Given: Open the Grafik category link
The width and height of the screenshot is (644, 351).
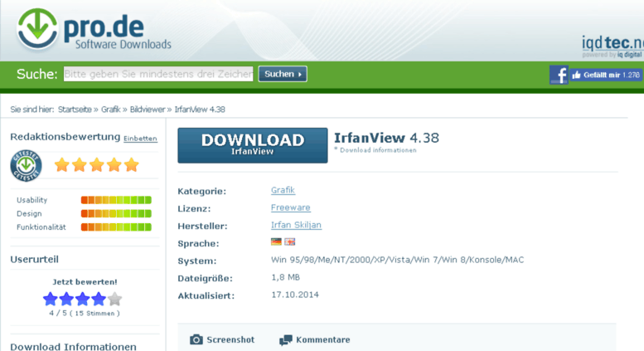Looking at the screenshot, I should point(283,190).
